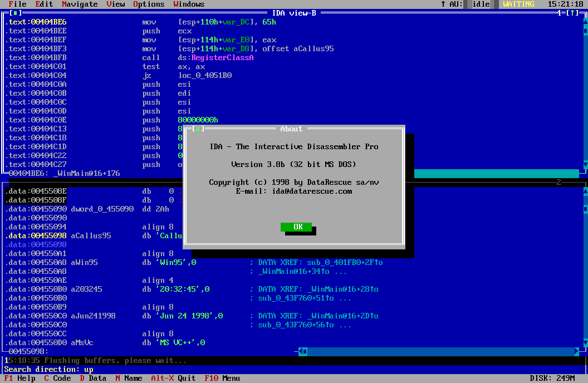
Task: Click the DISK: 249M indicator
Action: 552,378
